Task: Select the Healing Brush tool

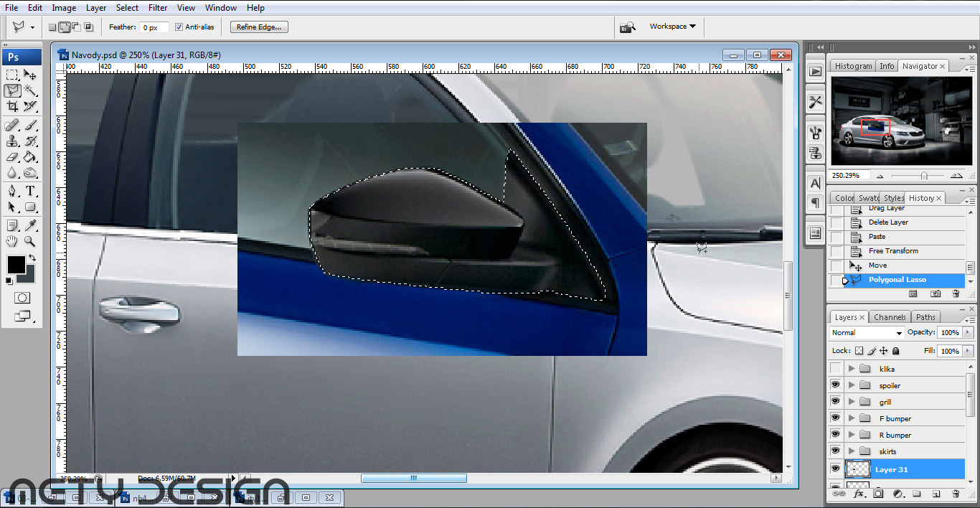Action: [12, 126]
